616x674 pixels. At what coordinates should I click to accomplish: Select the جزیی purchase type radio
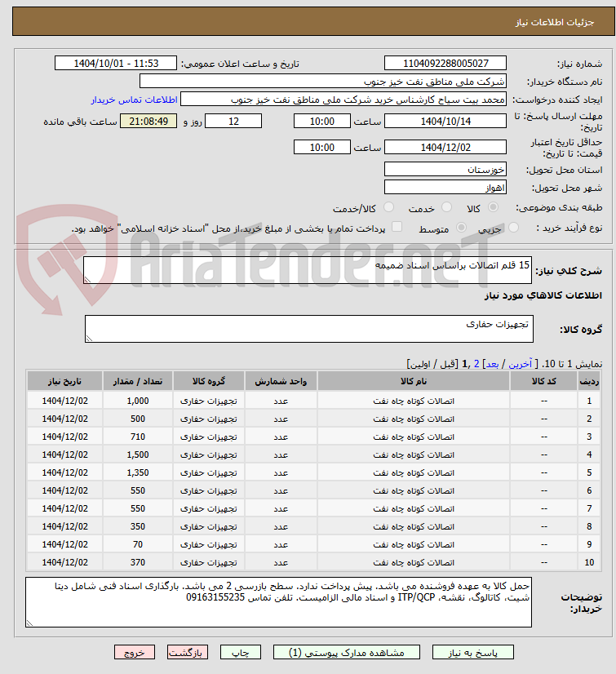click(513, 228)
